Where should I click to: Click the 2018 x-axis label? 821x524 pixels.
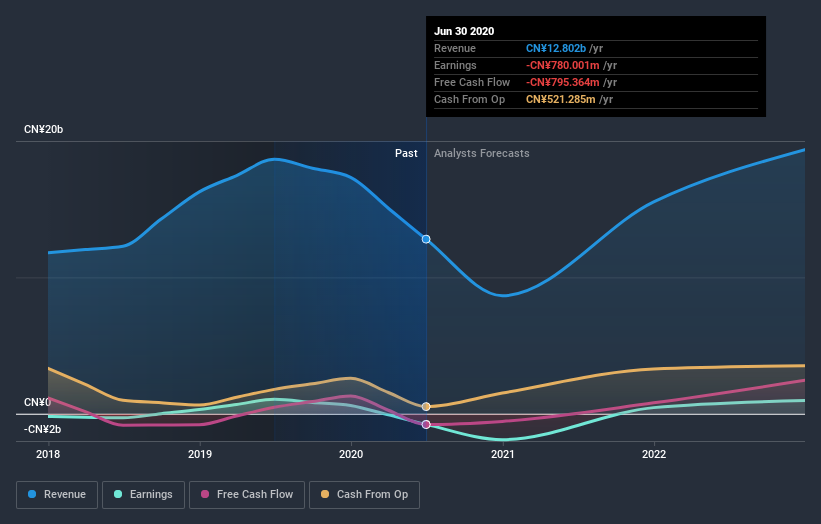[x=48, y=454]
